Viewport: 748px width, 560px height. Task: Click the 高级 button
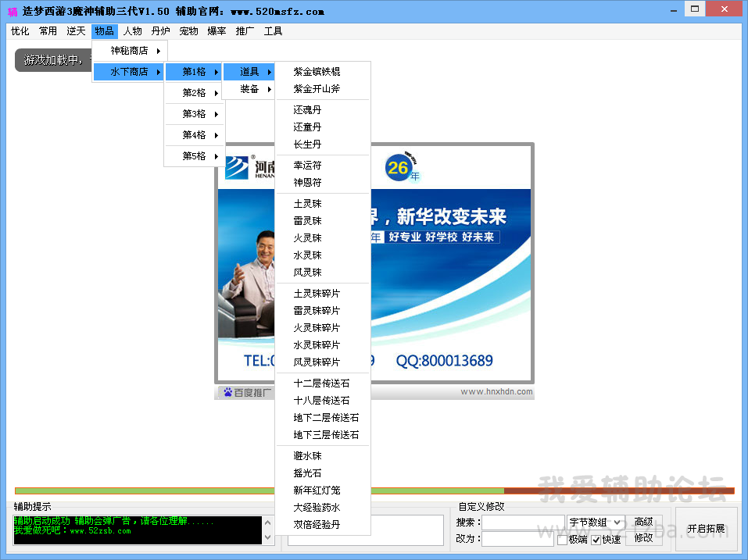tap(643, 522)
